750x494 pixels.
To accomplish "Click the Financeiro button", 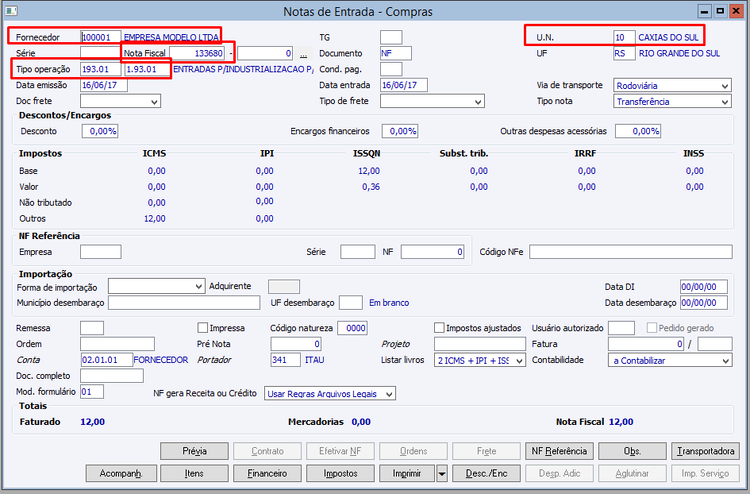I will (267, 473).
